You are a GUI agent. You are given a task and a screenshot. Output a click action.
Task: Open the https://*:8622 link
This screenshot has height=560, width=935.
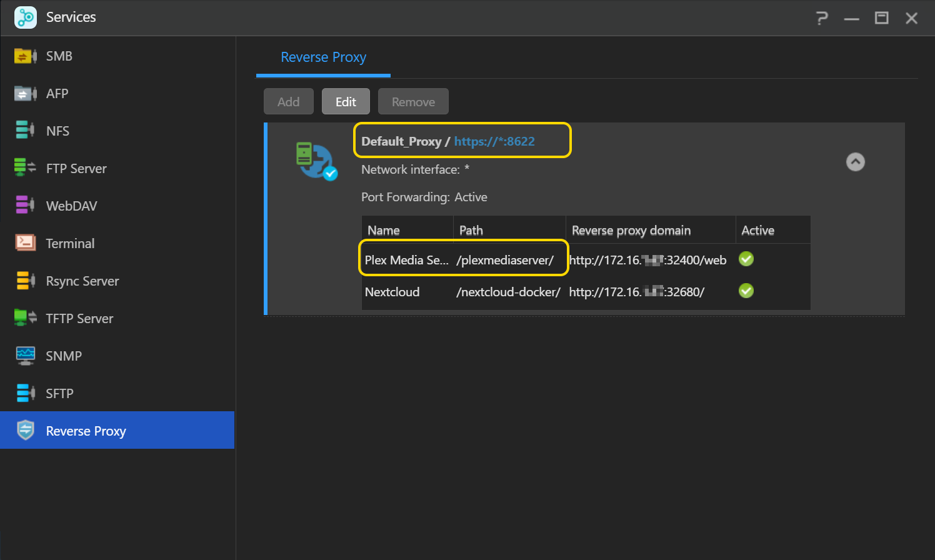point(494,141)
